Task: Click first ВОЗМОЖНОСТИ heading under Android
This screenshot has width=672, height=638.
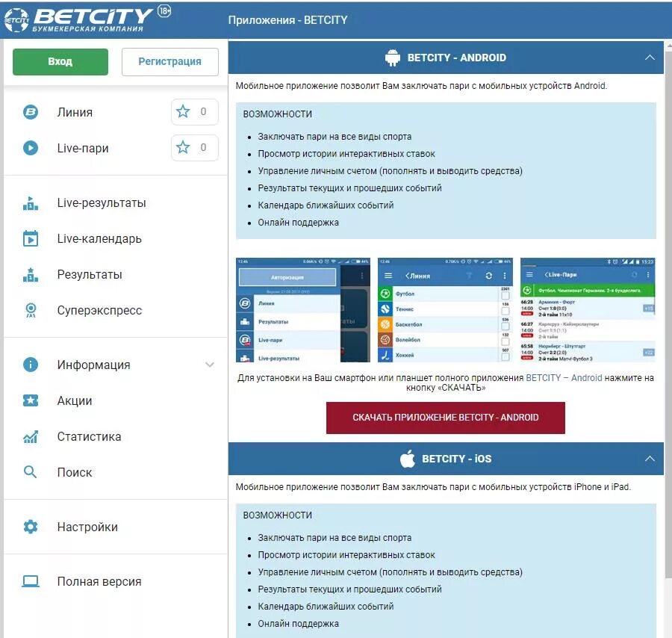Action: coord(277,114)
